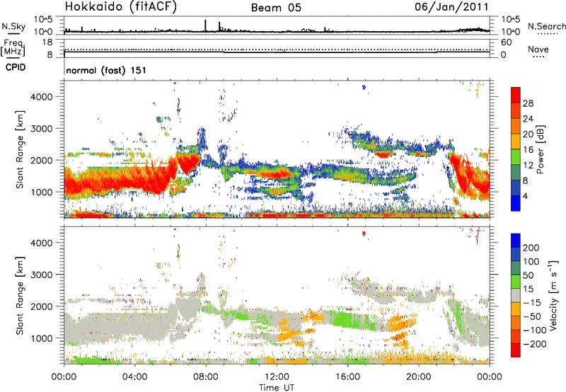
Task: Click the "Nave" legend label
Action: pyautogui.click(x=538, y=49)
